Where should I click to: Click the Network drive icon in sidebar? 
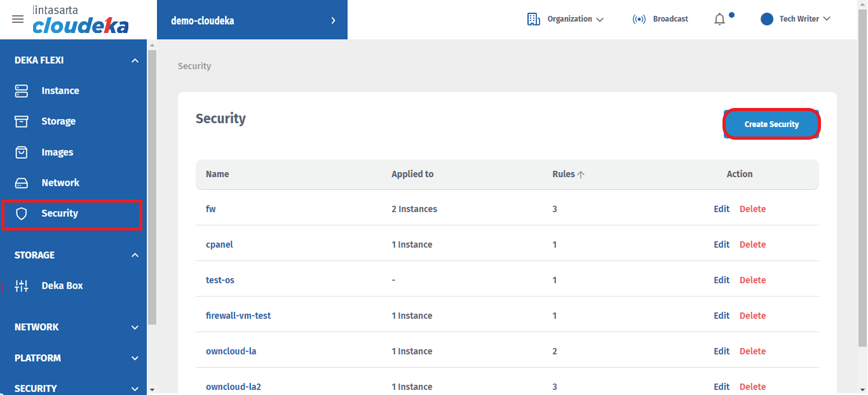[x=22, y=183]
